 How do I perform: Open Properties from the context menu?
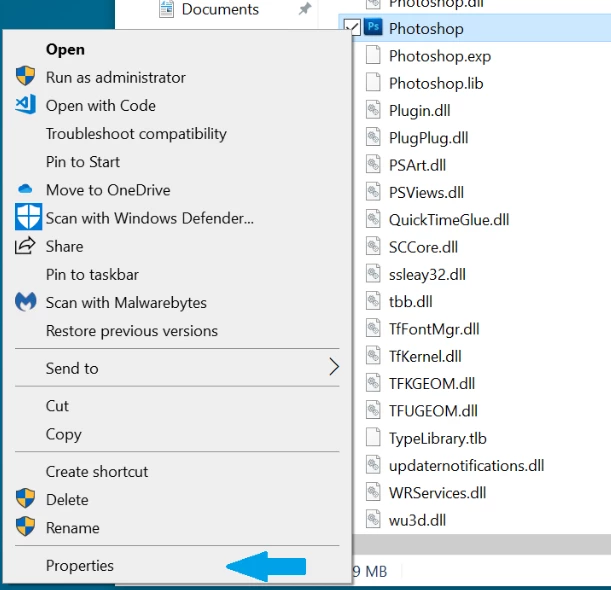(79, 566)
